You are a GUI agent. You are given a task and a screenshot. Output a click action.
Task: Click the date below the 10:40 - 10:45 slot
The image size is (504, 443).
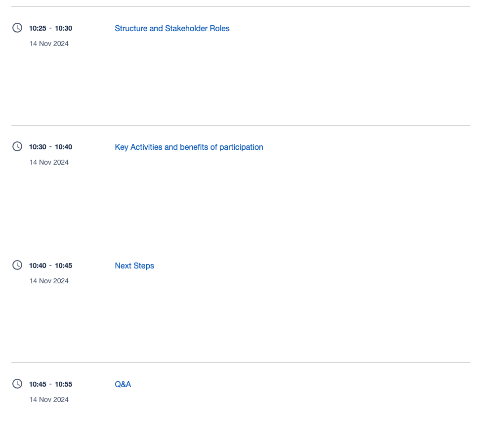pyautogui.click(x=49, y=281)
